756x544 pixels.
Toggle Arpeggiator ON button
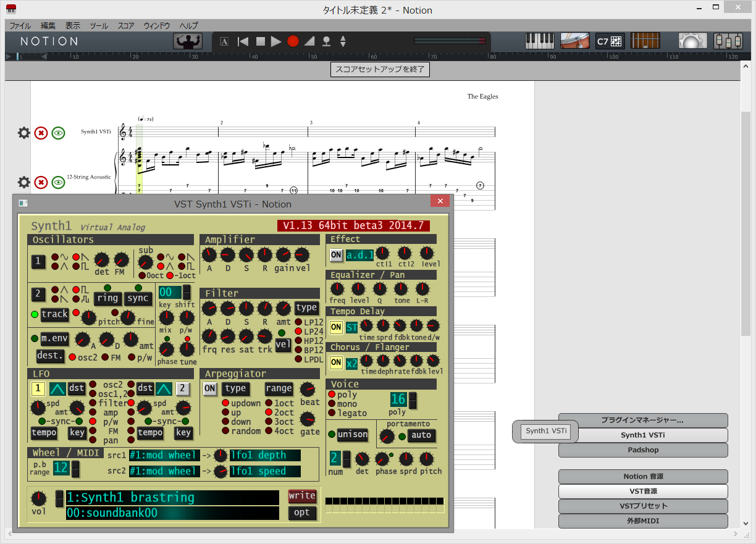point(210,388)
